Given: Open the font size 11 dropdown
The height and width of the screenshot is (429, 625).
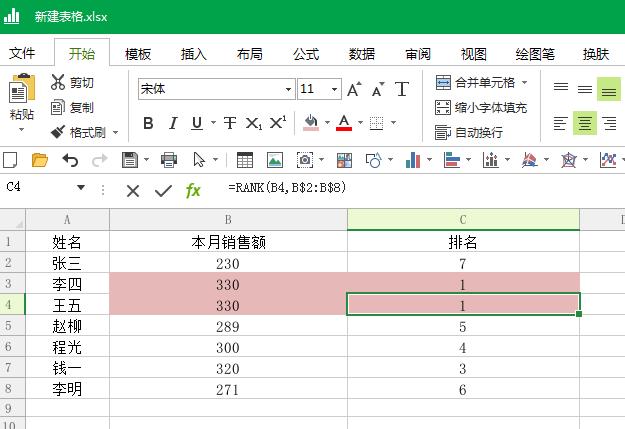Looking at the screenshot, I should pos(334,89).
